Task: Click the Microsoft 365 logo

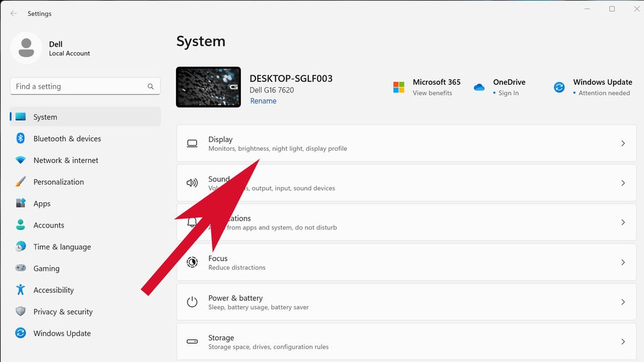Action: point(398,87)
